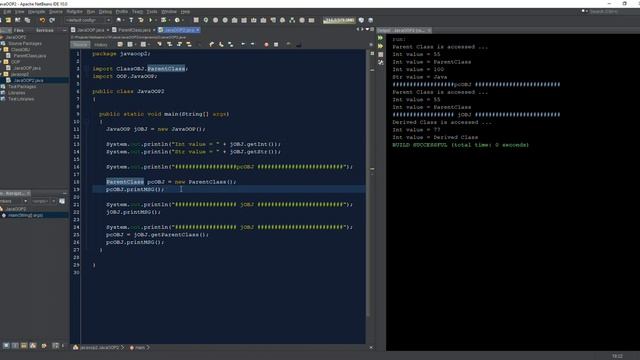Jump to Last Edit in the editor toolbar
The image size is (640, 360).
pyautogui.click(x=120, y=44)
